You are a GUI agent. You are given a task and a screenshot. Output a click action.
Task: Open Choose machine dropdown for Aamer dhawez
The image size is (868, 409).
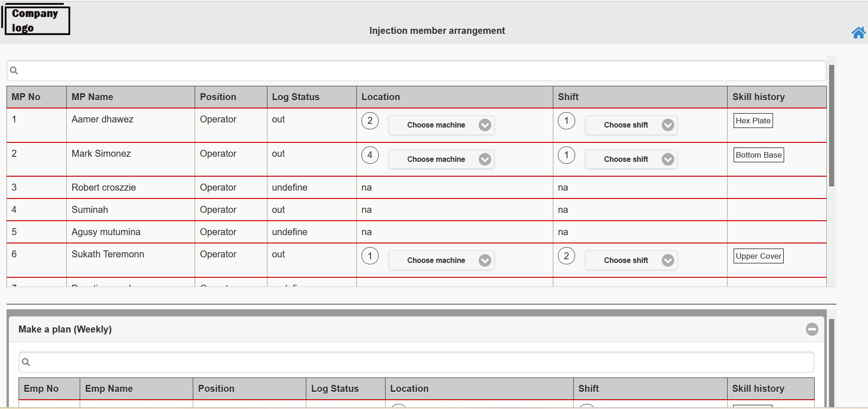coord(441,125)
